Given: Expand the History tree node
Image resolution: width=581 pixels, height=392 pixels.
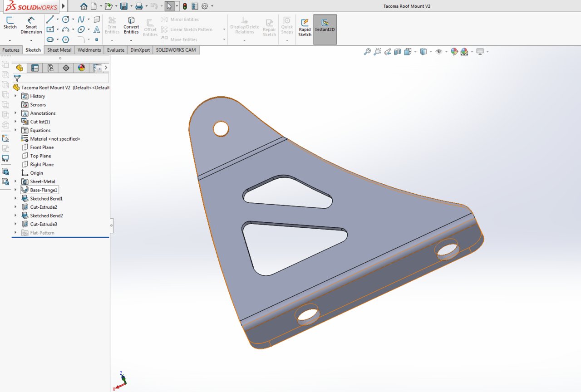Looking at the screenshot, I should click(x=15, y=96).
